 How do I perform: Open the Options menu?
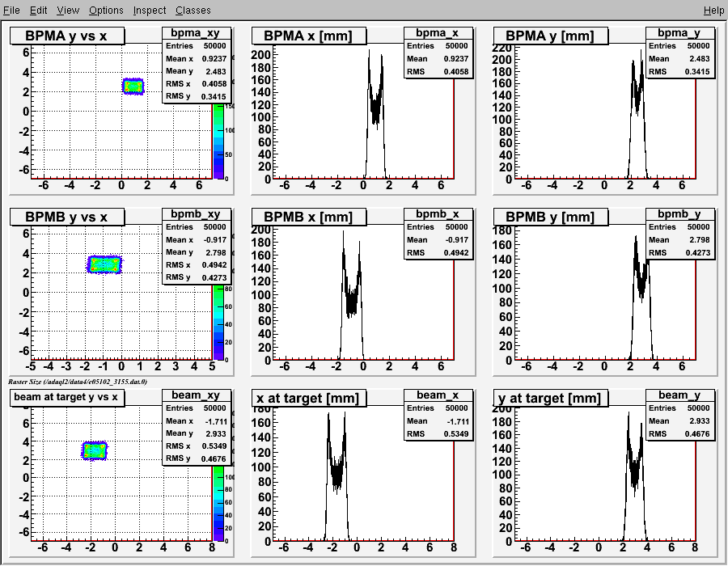106,11
